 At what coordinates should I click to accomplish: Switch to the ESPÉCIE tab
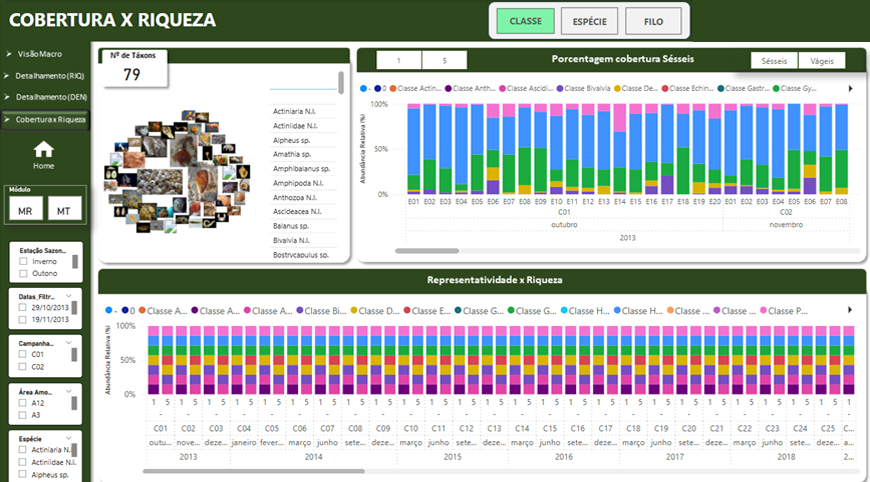[590, 21]
